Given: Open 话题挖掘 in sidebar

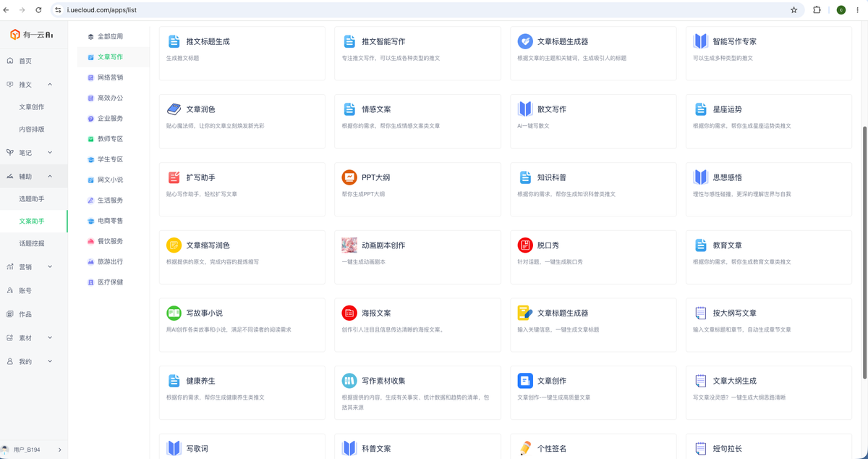Looking at the screenshot, I should [x=33, y=244].
